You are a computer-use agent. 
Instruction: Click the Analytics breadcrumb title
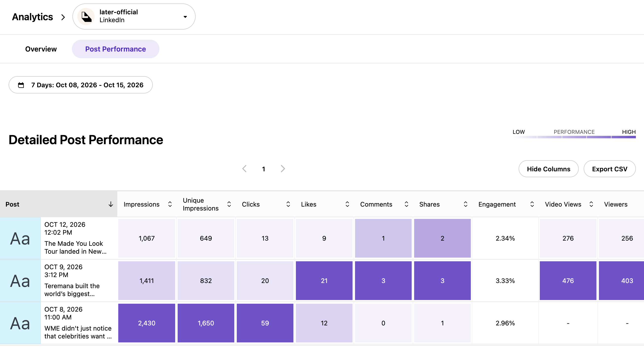point(33,17)
